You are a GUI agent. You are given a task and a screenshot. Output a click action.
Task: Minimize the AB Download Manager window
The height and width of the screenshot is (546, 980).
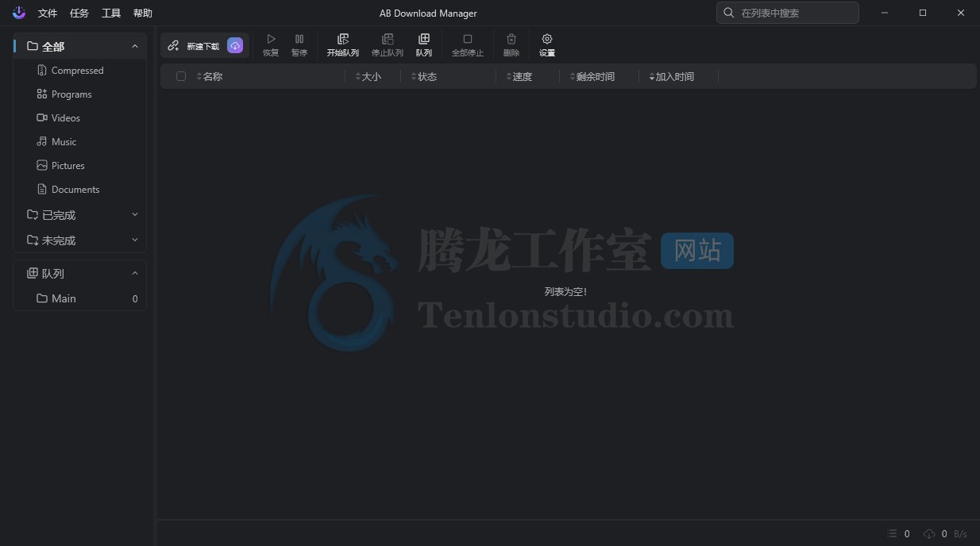click(885, 13)
